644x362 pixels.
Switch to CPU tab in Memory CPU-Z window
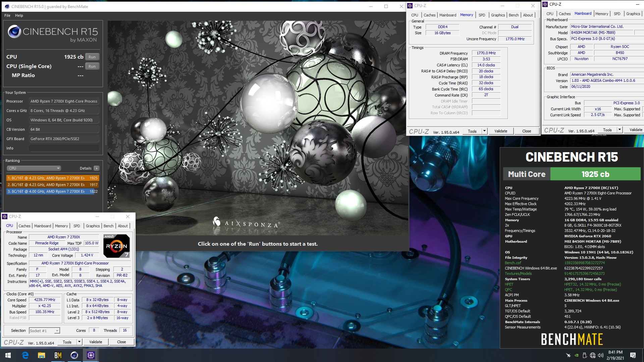(x=415, y=15)
